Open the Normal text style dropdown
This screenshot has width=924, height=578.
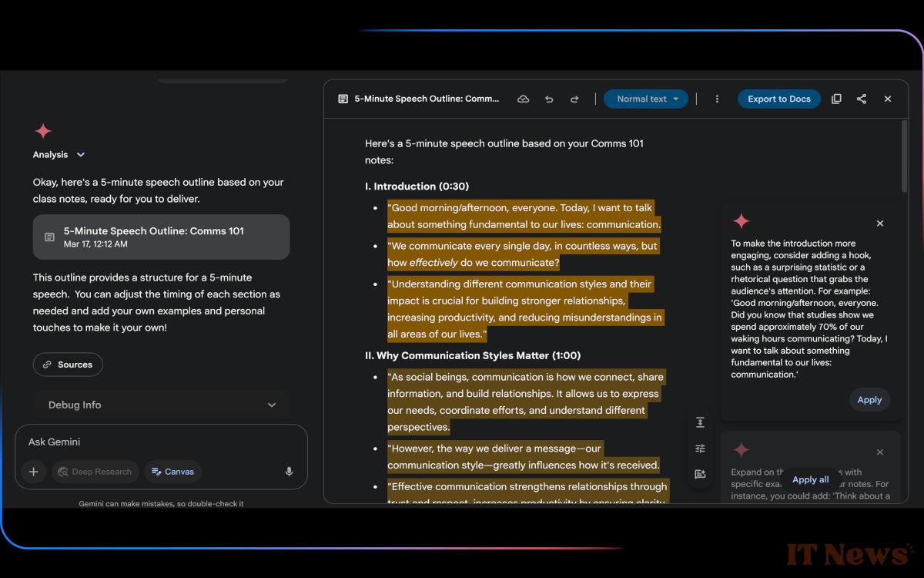pyautogui.click(x=646, y=99)
